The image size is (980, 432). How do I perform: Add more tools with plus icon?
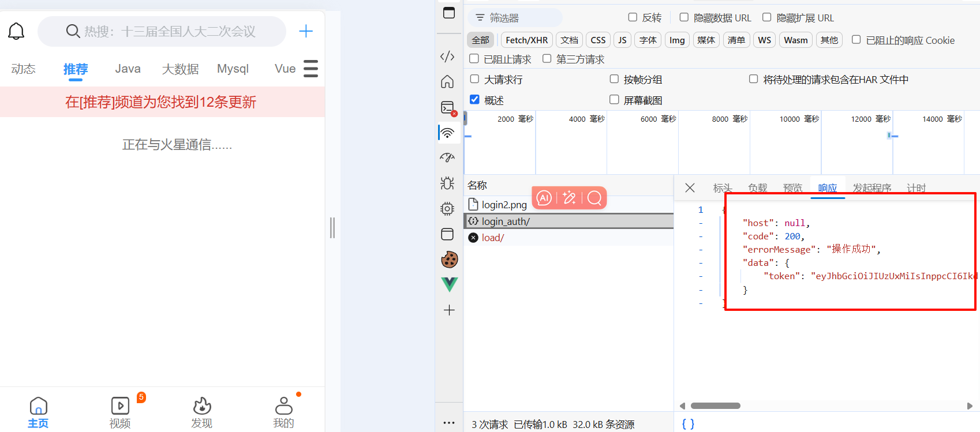tap(449, 310)
